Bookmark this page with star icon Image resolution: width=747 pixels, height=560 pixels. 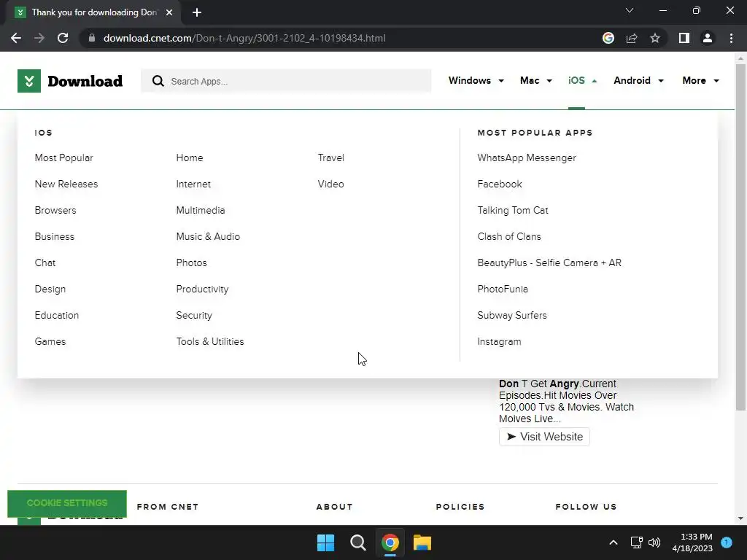click(655, 38)
